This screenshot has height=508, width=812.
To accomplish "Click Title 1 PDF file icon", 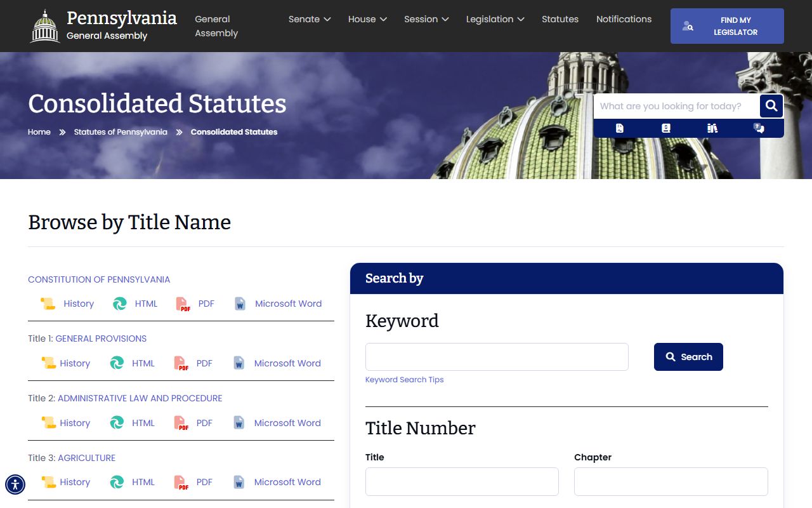I will (x=181, y=363).
